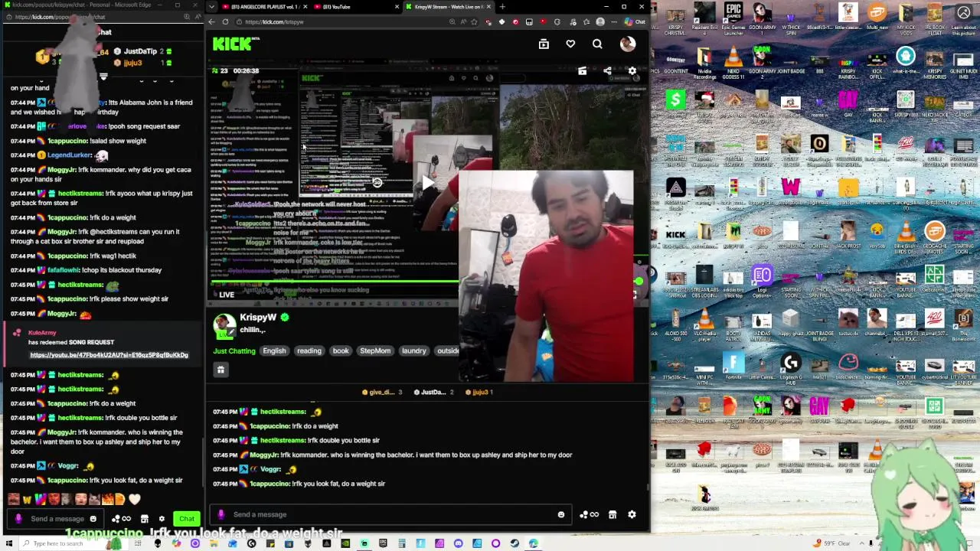This screenshot has height=551, width=980.
Task: Open the Kick clips/browse icon in the header
Action: 544,44
